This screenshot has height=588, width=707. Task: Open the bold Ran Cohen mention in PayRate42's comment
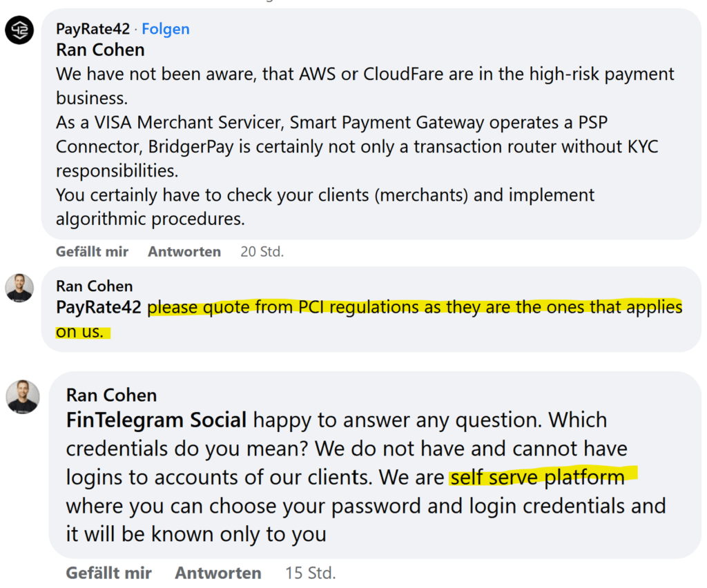coord(100,50)
